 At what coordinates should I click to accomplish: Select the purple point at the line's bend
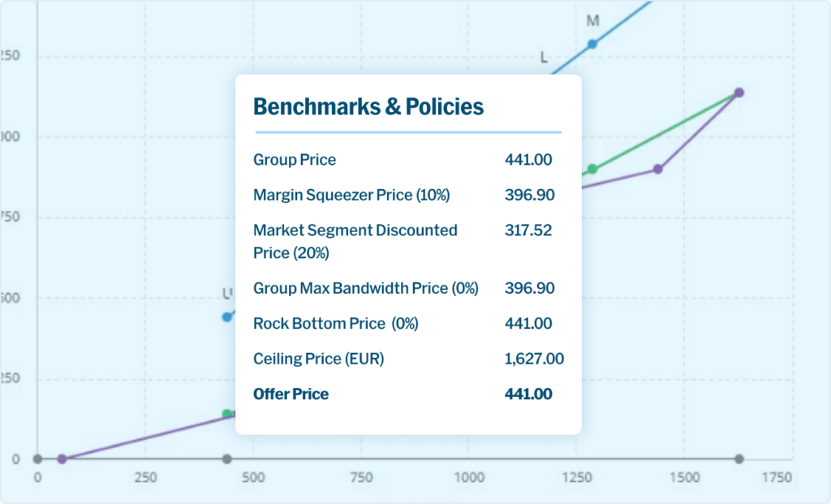tap(658, 169)
